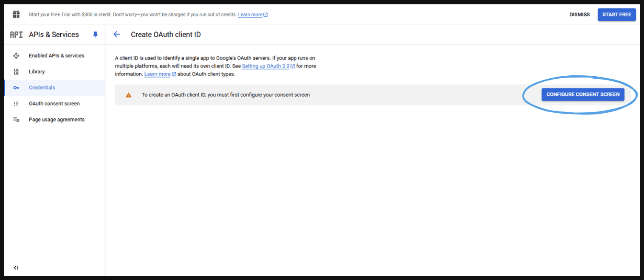
Task: Dismiss the free trial banner
Action: click(579, 14)
